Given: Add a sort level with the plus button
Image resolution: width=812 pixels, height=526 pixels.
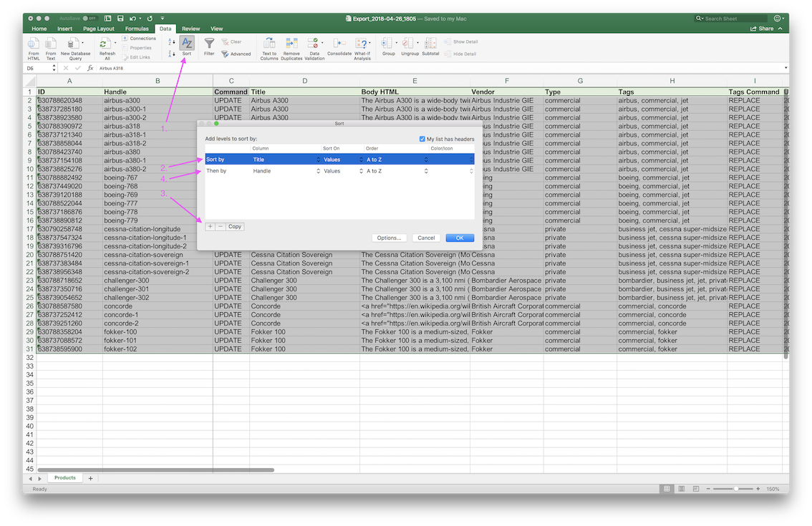Looking at the screenshot, I should pyautogui.click(x=211, y=226).
